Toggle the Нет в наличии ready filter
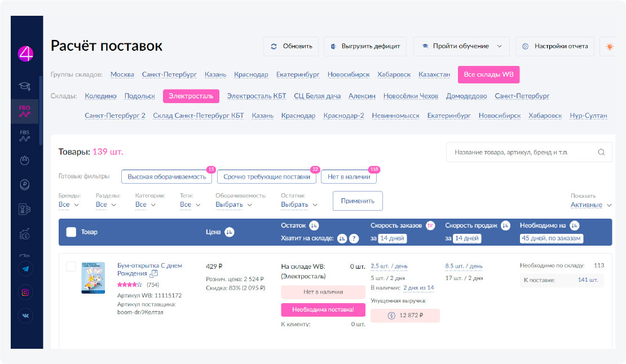Screen dimensions: 626x364 349,177
